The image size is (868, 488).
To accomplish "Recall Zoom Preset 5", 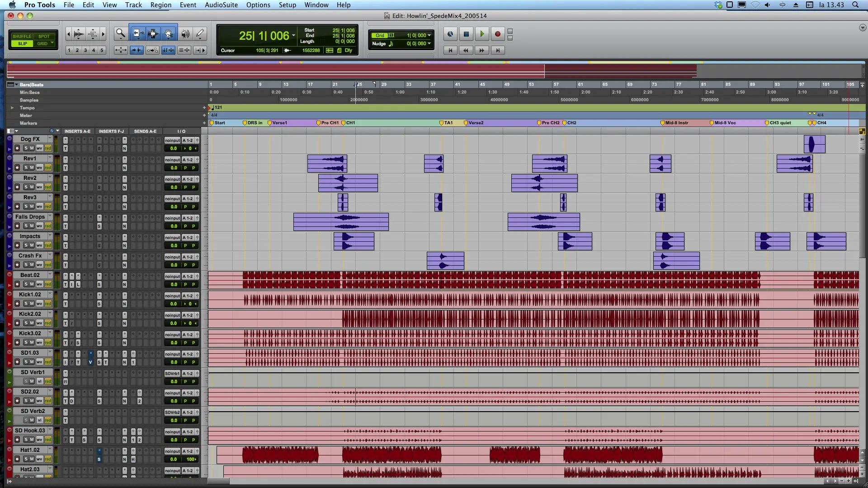I will [x=102, y=50].
